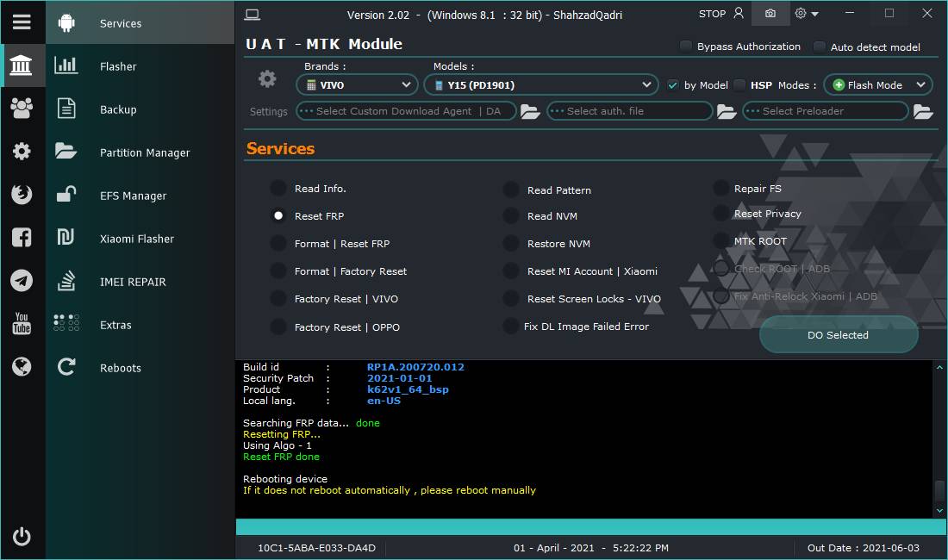Select MTK ROOT radio option
The height and width of the screenshot is (560, 948).
(x=720, y=241)
